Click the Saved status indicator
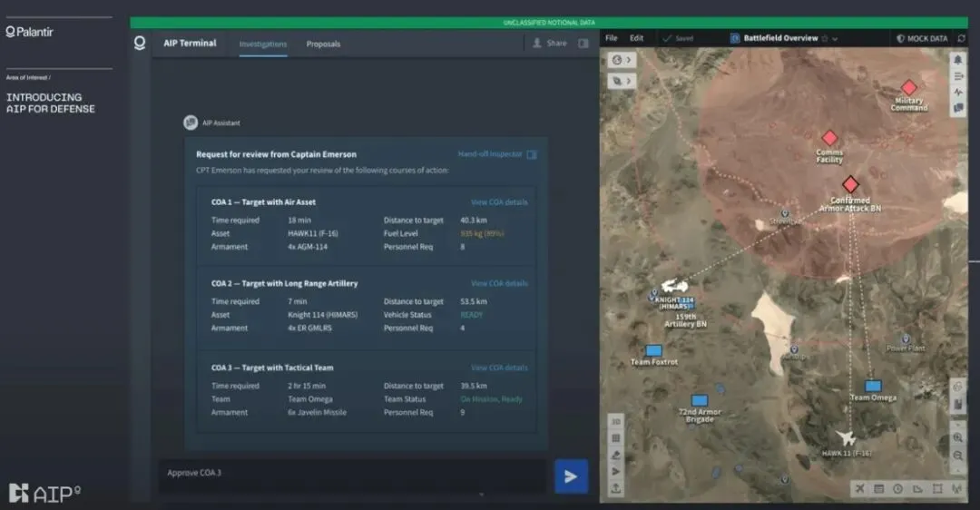Image resolution: width=980 pixels, height=510 pixels. pos(678,39)
